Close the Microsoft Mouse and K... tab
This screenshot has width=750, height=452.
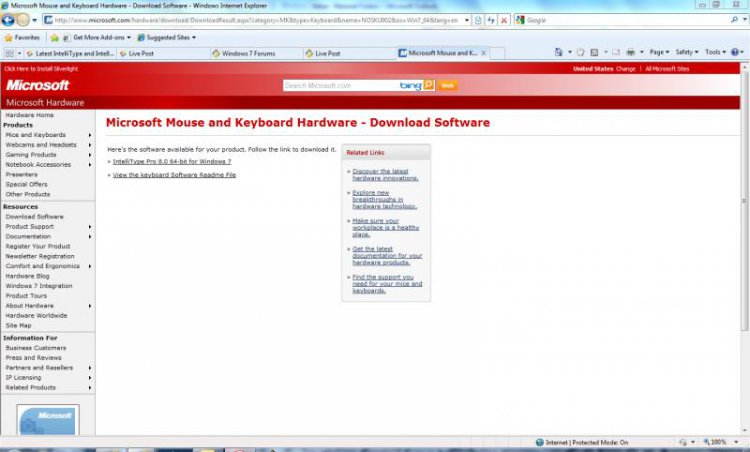tap(484, 53)
